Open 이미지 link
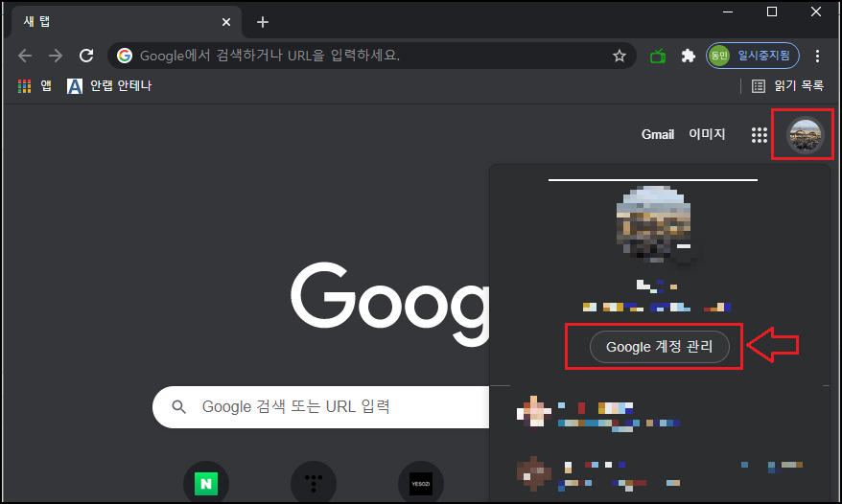The height and width of the screenshot is (504, 842). click(707, 133)
